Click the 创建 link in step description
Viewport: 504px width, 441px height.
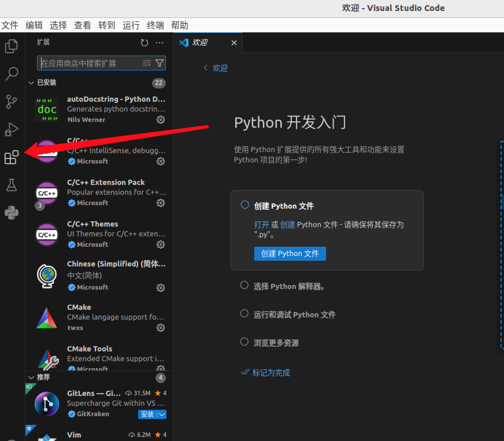288,225
